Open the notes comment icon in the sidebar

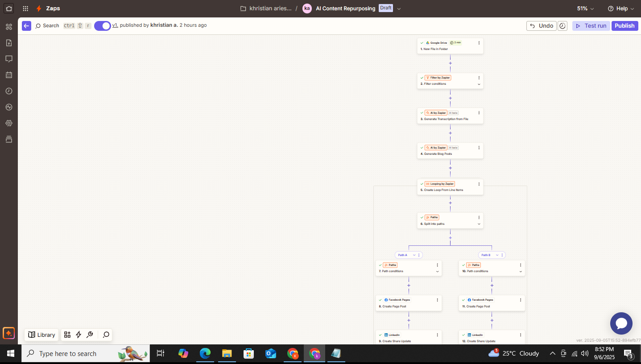click(9, 59)
